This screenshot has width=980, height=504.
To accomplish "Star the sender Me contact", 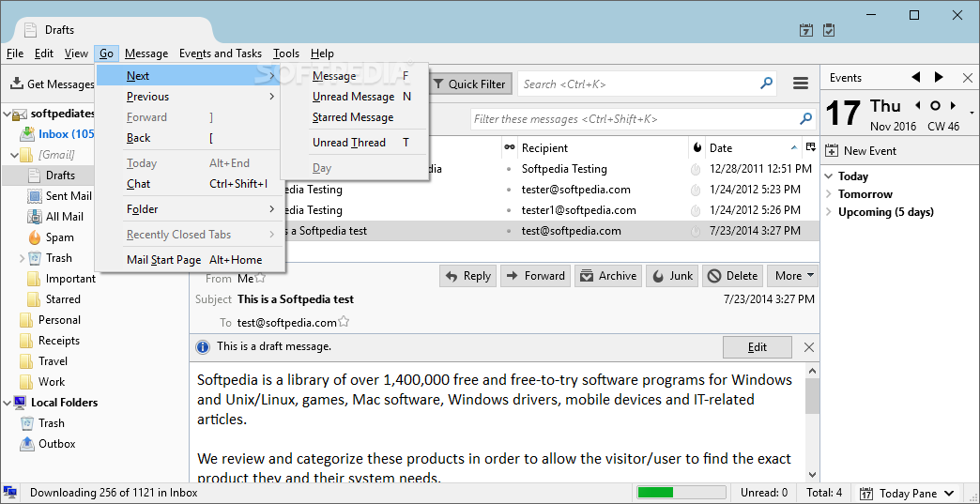I will pos(260,278).
